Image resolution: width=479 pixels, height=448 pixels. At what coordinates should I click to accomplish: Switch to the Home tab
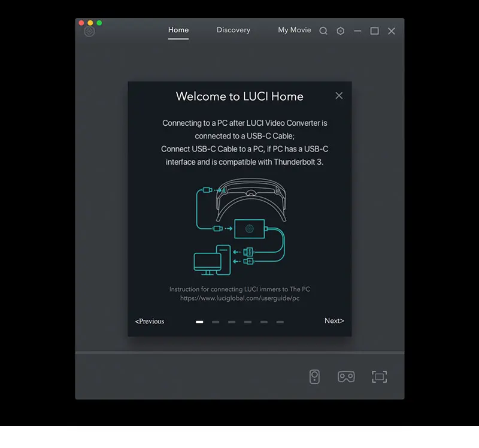point(178,30)
